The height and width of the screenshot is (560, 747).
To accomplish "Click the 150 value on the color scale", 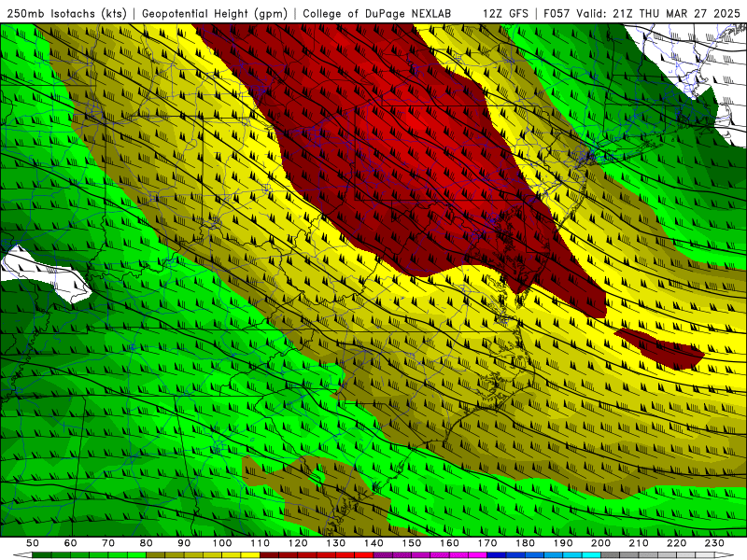I will 412,543.
